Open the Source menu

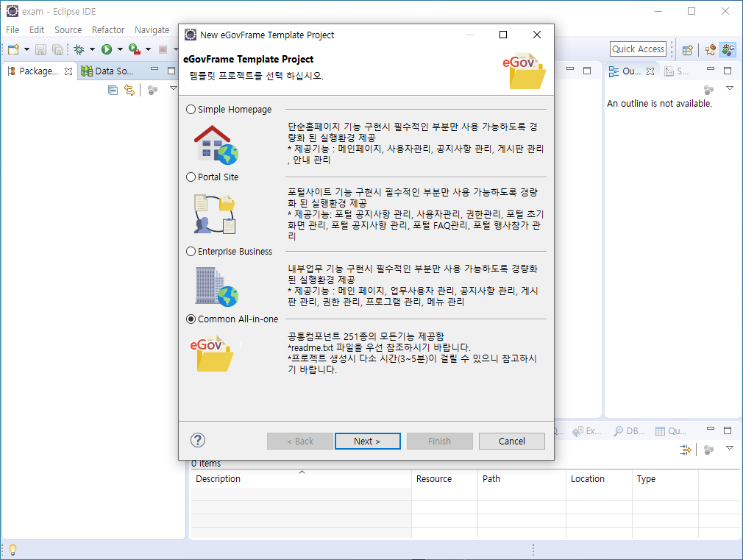[68, 30]
